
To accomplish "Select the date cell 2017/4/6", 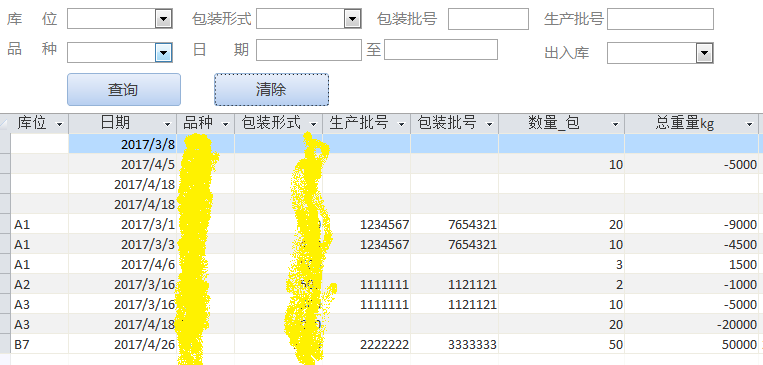I will [123, 264].
